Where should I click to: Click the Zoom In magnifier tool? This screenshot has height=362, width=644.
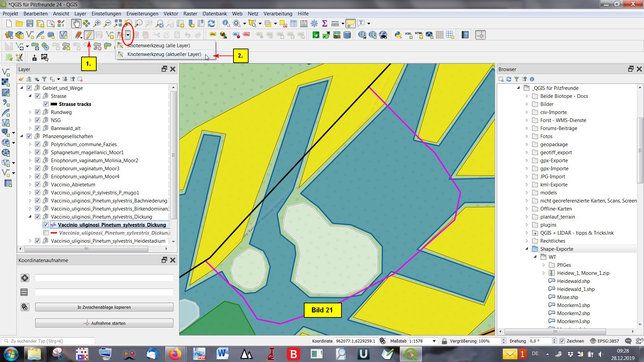97,23
